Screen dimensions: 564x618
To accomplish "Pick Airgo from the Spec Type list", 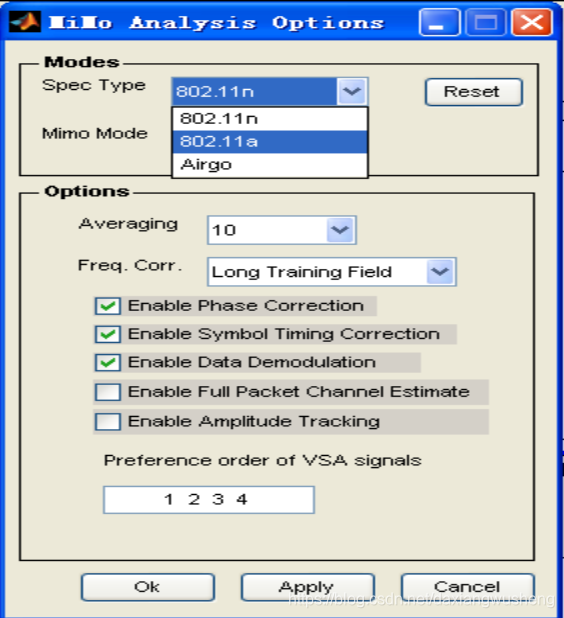I will 270,164.
